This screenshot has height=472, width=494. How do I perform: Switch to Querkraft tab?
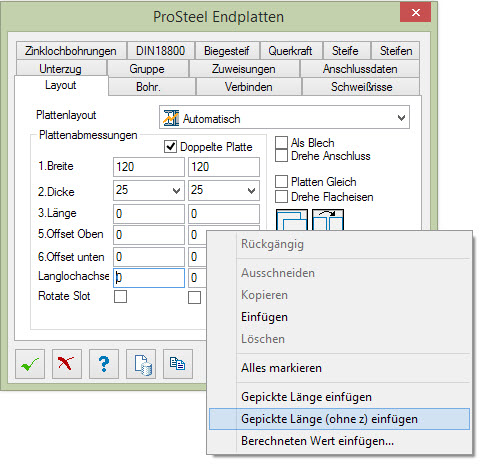(290, 51)
